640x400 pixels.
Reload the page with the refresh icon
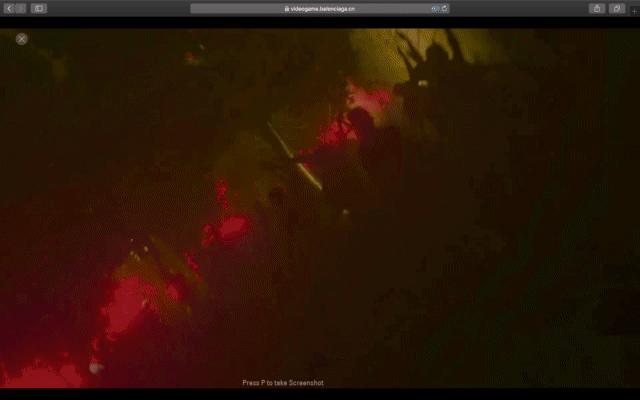point(444,8)
